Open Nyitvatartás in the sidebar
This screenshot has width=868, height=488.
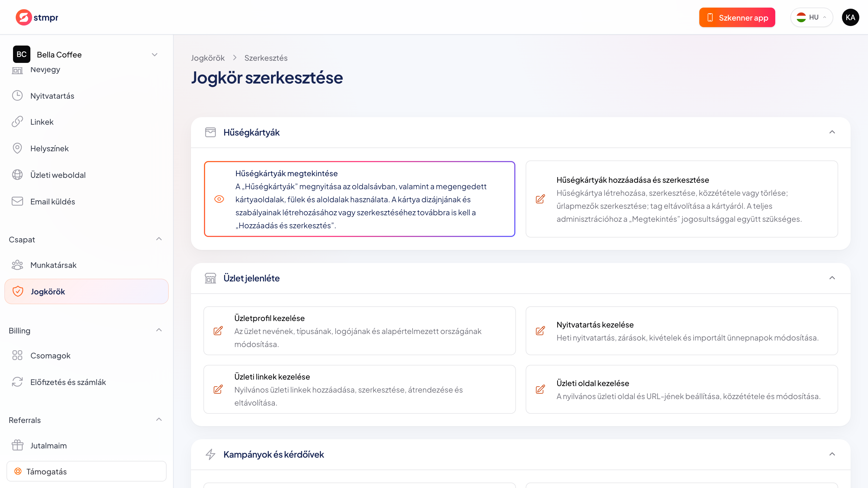[x=87, y=96]
